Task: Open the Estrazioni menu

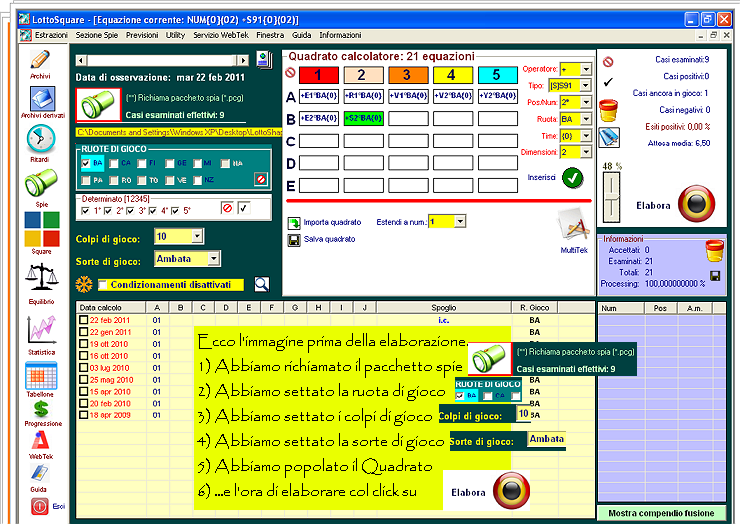Action: [x=51, y=35]
